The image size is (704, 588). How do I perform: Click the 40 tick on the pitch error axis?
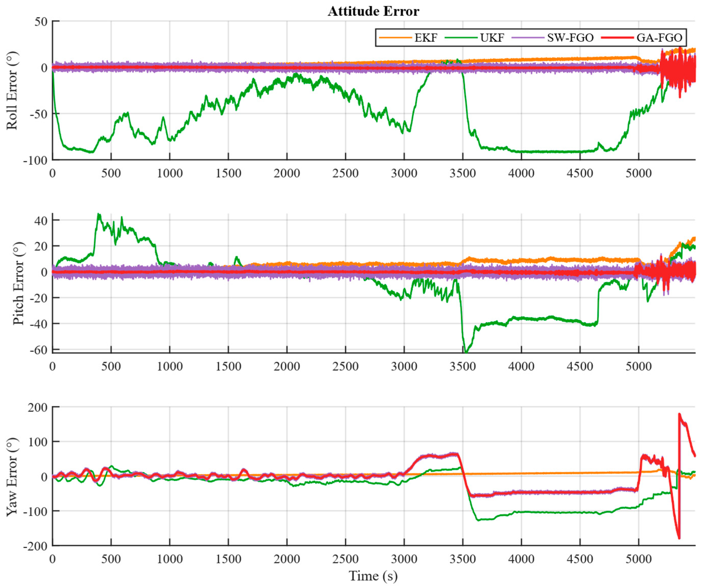click(41, 220)
